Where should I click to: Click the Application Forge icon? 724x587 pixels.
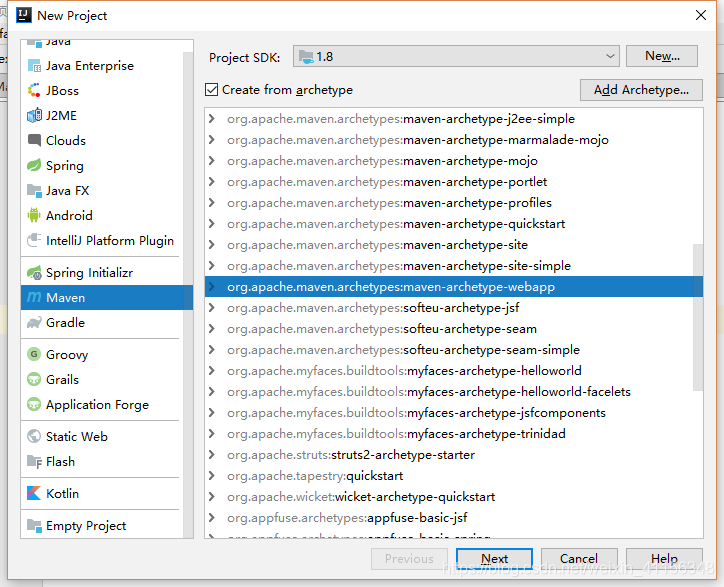pos(34,405)
